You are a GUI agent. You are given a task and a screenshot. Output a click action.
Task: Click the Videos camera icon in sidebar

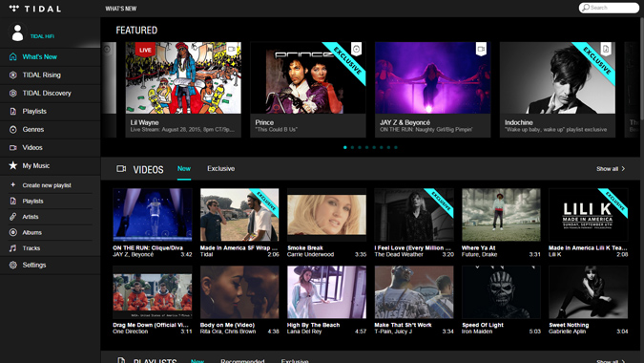13,147
